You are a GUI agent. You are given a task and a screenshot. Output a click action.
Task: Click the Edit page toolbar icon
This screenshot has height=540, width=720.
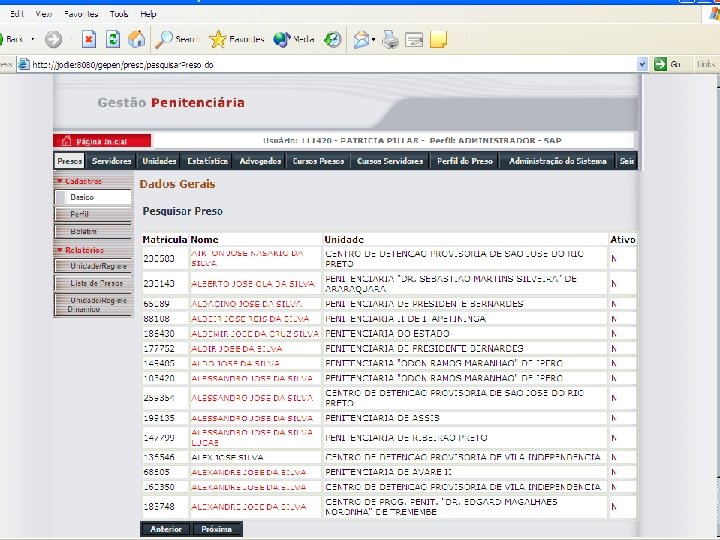414,39
